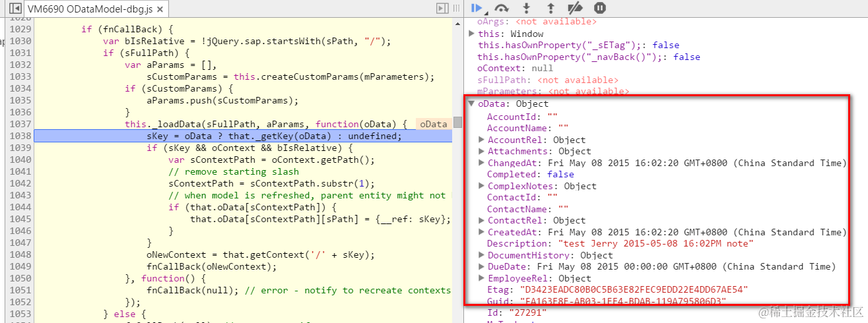This screenshot has height=323, width=868.
Task: Expand EmployeeRel object
Action: [x=481, y=278]
